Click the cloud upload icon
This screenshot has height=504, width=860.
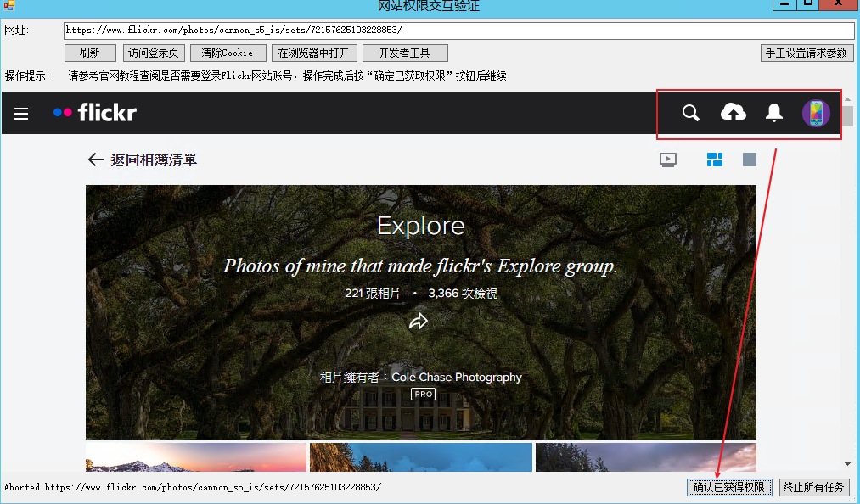click(733, 113)
